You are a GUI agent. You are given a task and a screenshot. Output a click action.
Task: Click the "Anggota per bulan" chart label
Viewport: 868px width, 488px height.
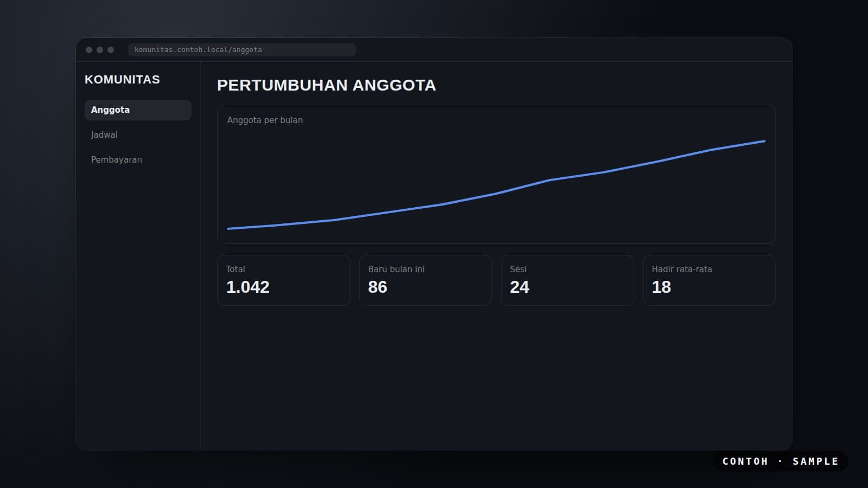pos(265,120)
